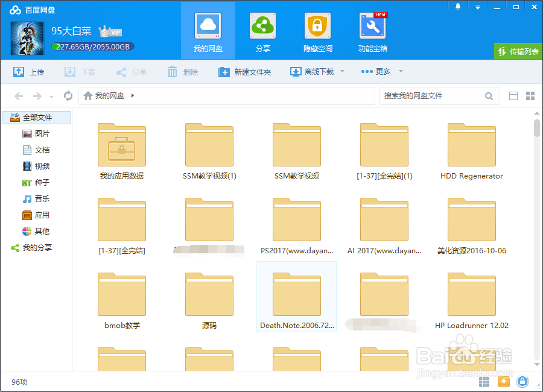Switch to list view layout
Screen dimensions: 543x392
513,96
